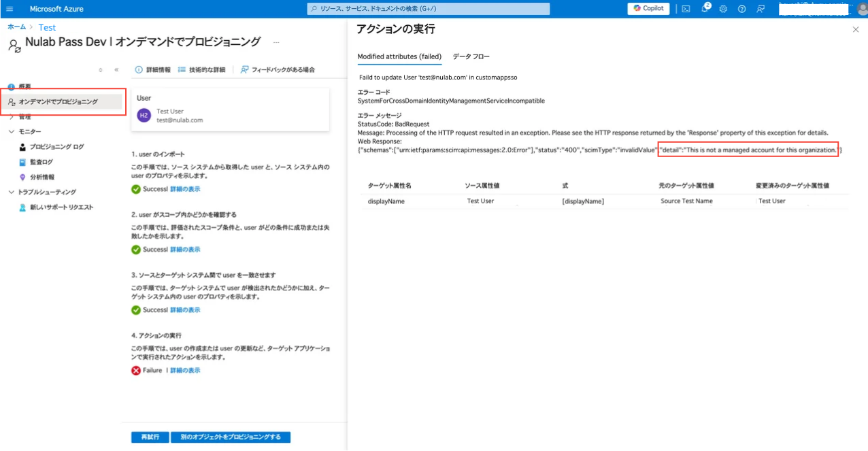Click the 監査ログ book icon
Viewport: 868px width, 451px height.
[x=22, y=162]
